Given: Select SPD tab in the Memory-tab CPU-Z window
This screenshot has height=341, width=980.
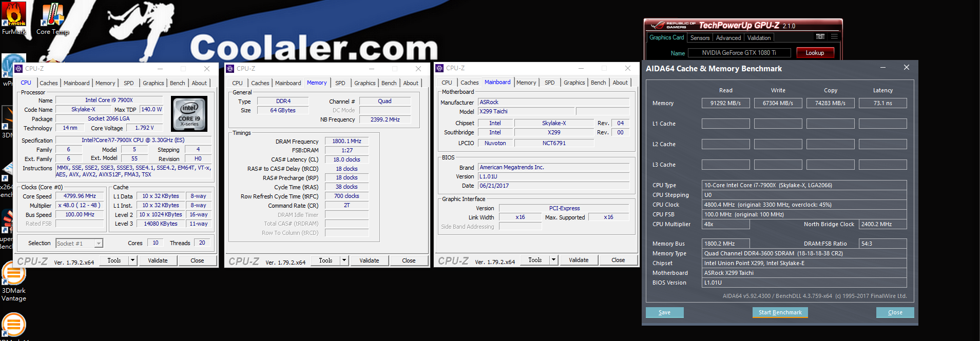Looking at the screenshot, I should (340, 83).
